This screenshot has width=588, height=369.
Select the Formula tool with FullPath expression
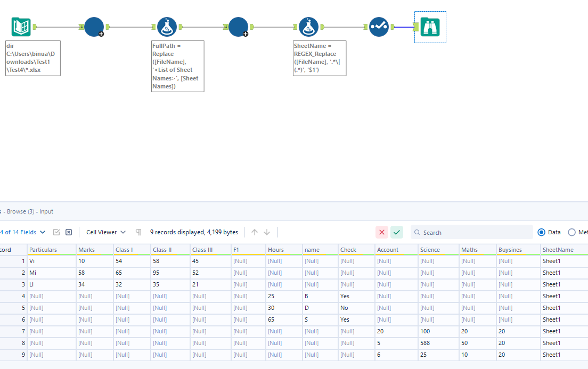coord(167,27)
